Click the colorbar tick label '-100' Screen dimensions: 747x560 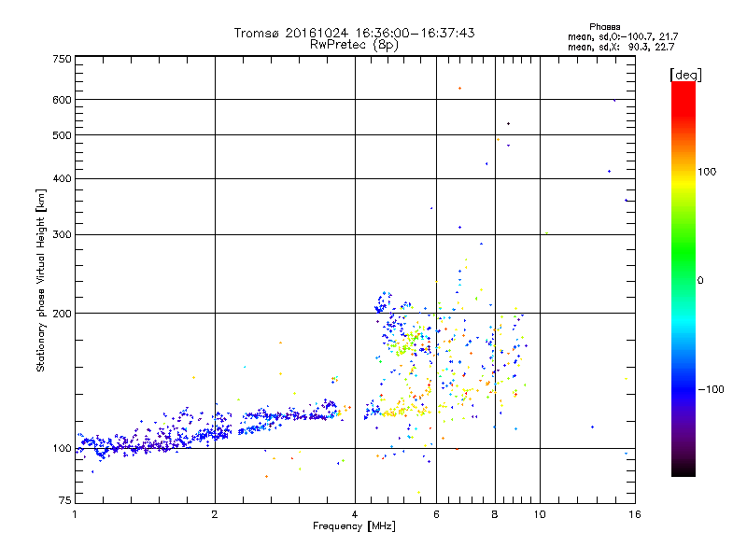pos(711,389)
